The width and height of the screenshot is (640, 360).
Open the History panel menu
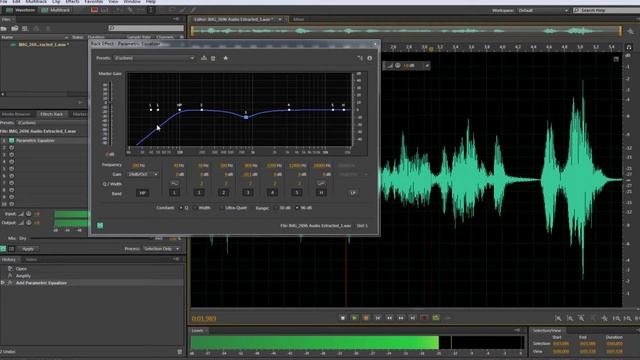point(176,259)
